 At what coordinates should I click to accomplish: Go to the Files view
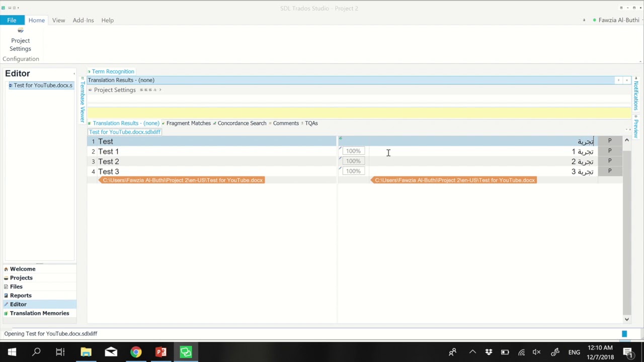click(39, 287)
